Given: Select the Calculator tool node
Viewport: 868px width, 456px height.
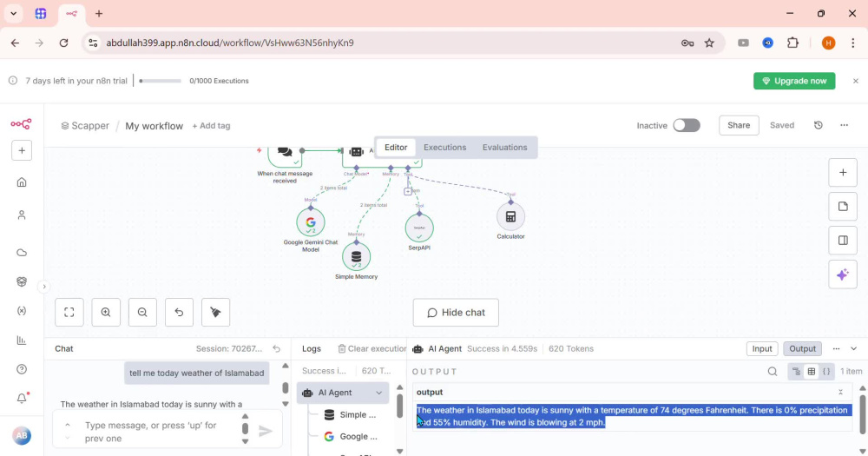Looking at the screenshot, I should (510, 216).
